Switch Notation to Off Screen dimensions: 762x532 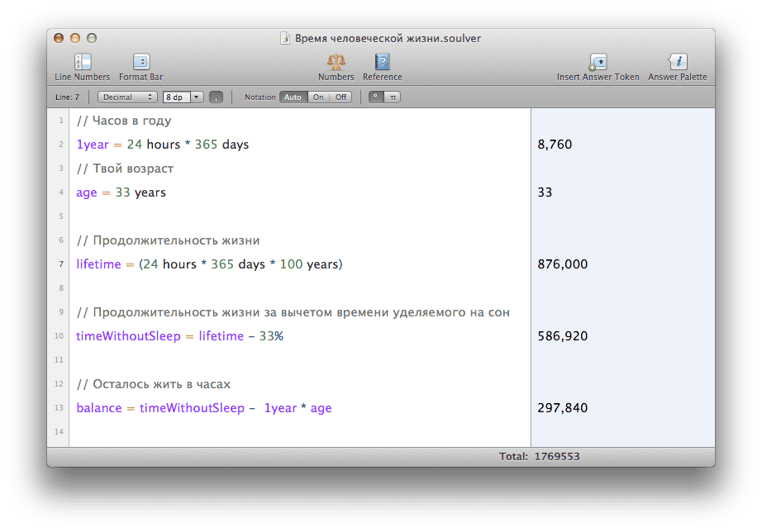pos(341,97)
